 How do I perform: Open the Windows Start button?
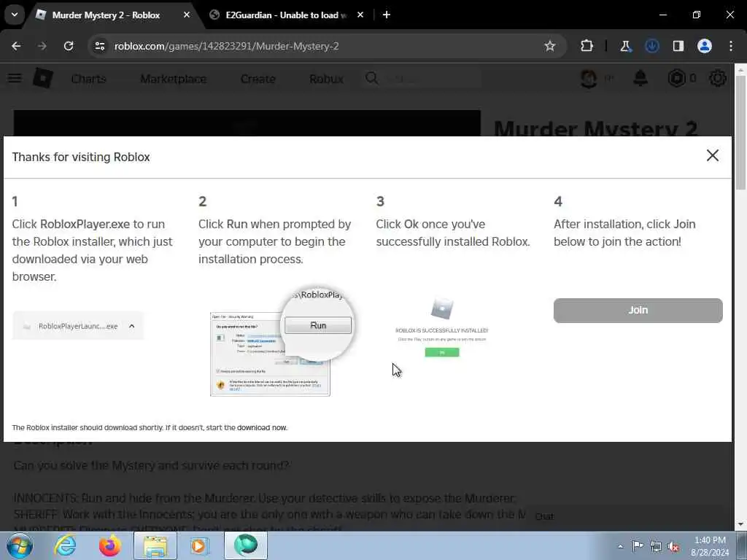[19, 545]
